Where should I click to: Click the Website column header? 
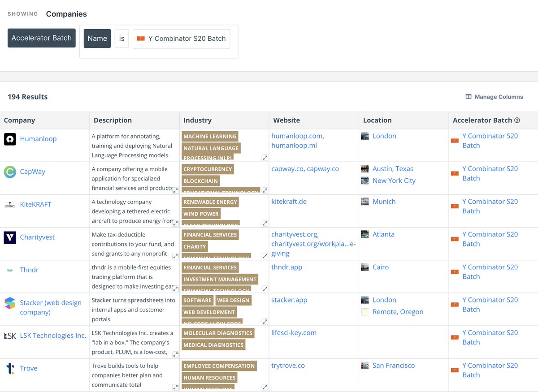tap(314, 120)
